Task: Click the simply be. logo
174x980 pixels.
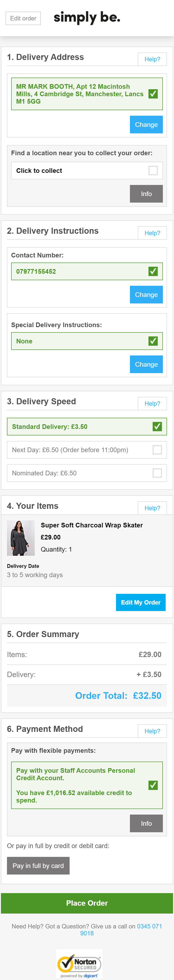Action: [87, 17]
